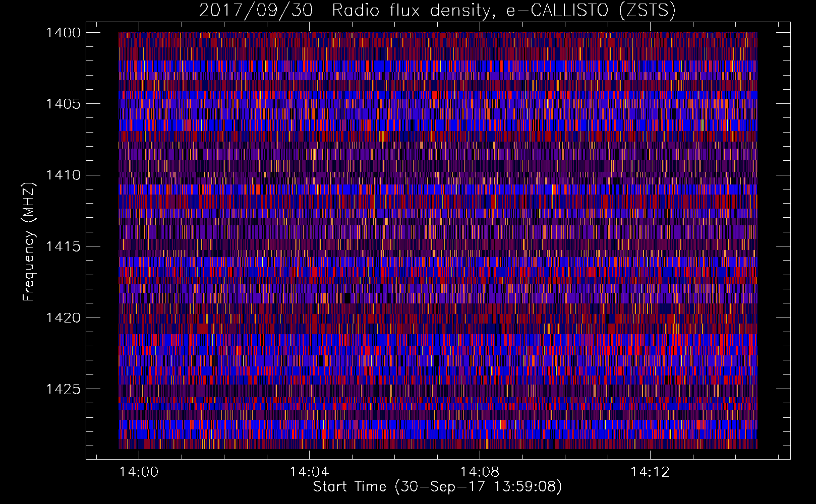Viewport: 816px width, 504px height.
Task: Click the 14:04 time tick label
Action: [x=309, y=472]
